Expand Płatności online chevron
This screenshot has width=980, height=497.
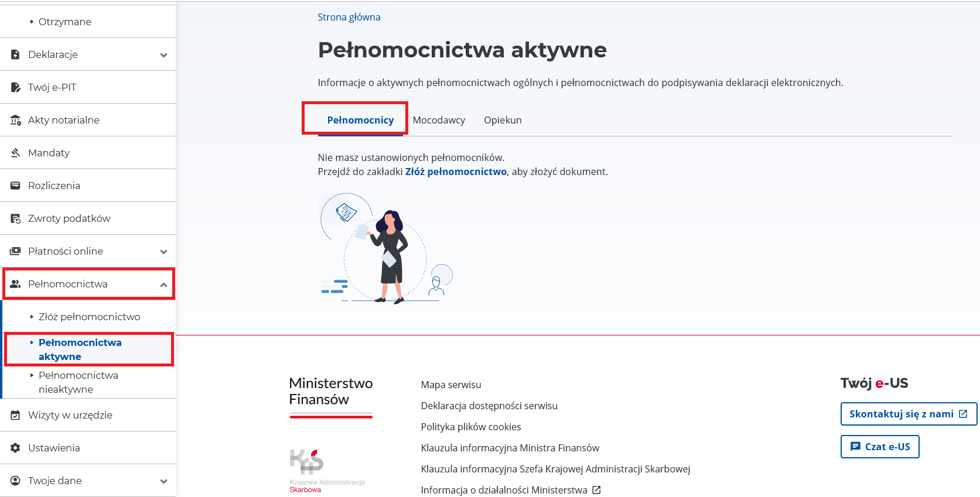pyautogui.click(x=163, y=252)
